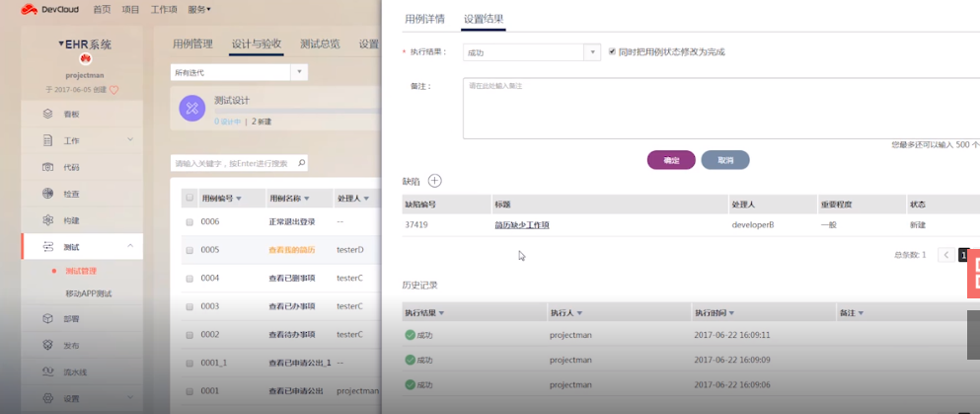Click history timestamp 2017-06-22 16:09:11

point(732,335)
